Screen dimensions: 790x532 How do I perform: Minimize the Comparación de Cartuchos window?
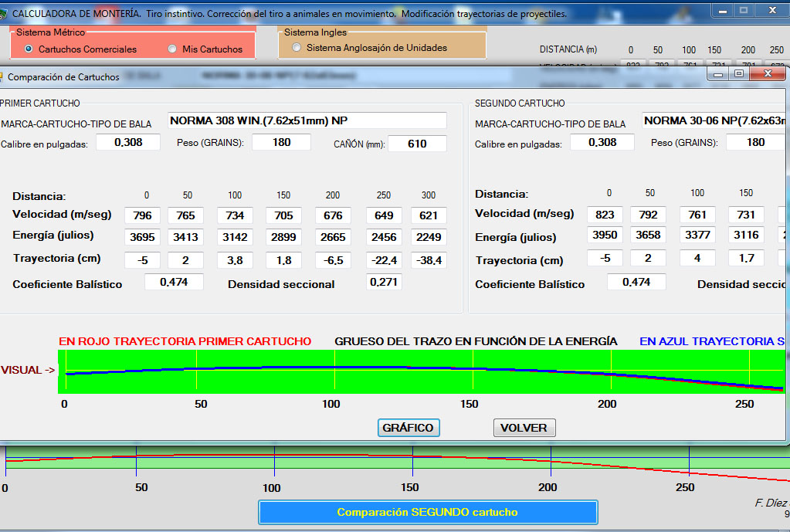click(x=718, y=73)
